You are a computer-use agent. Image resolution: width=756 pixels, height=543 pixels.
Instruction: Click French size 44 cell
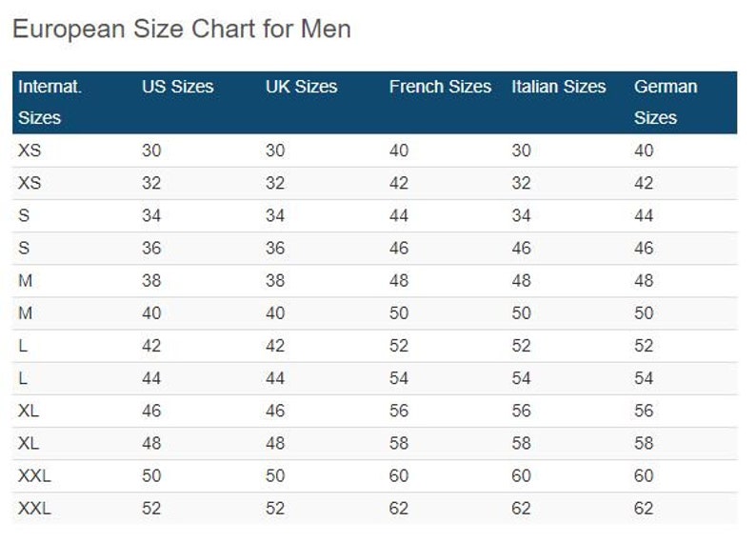399,215
